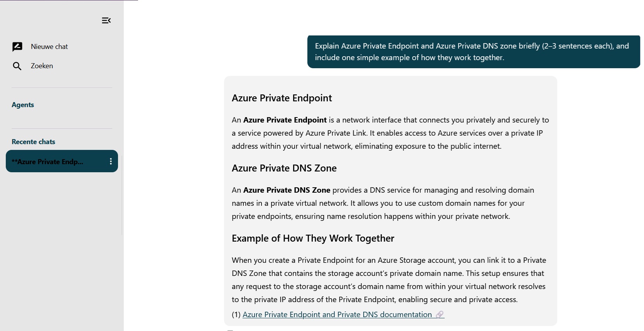Click bold Azure Private Endpoint in first paragraph

click(x=285, y=120)
